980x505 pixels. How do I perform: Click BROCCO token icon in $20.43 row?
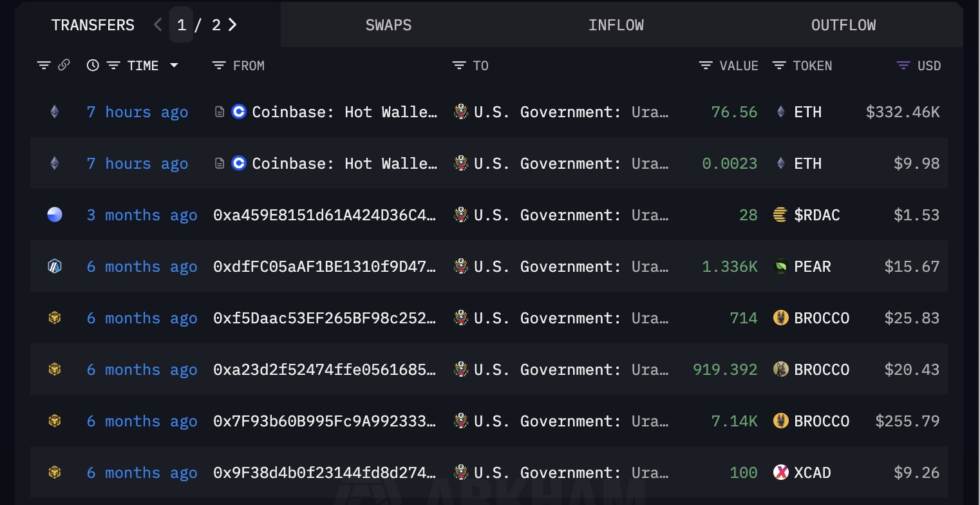coord(780,370)
